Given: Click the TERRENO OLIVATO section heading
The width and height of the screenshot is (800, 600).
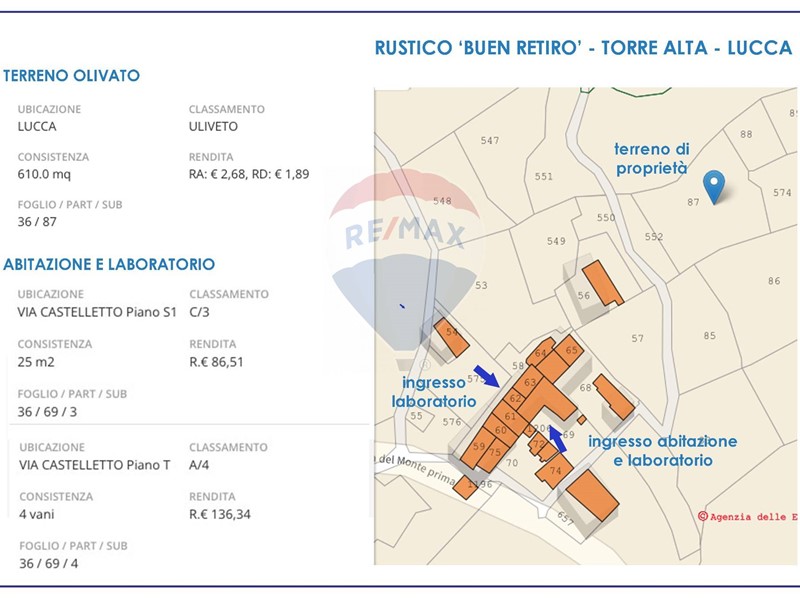Looking at the screenshot, I should (72, 76).
